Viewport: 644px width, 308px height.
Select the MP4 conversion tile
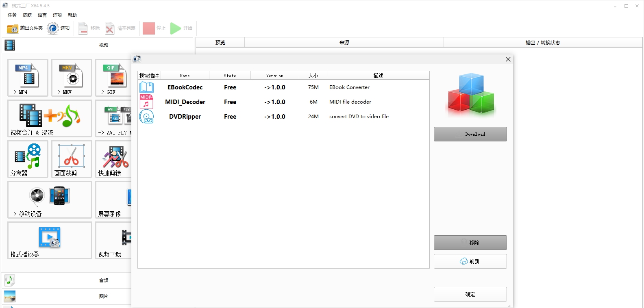(28, 78)
